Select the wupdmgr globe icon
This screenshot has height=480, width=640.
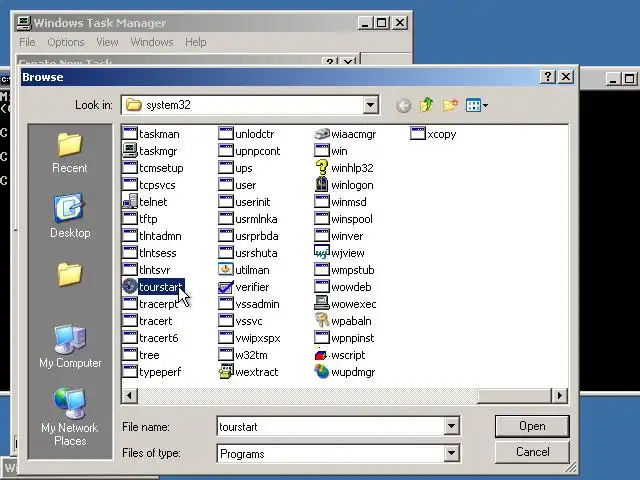[322, 372]
